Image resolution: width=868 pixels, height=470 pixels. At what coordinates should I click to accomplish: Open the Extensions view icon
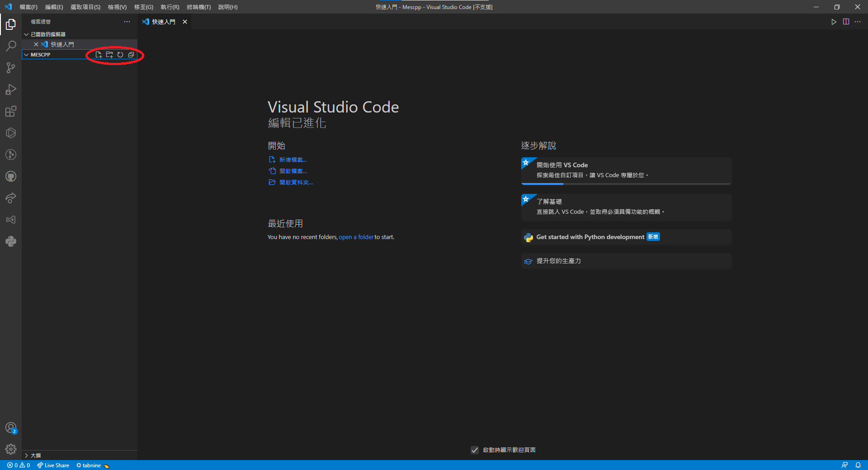point(11,111)
